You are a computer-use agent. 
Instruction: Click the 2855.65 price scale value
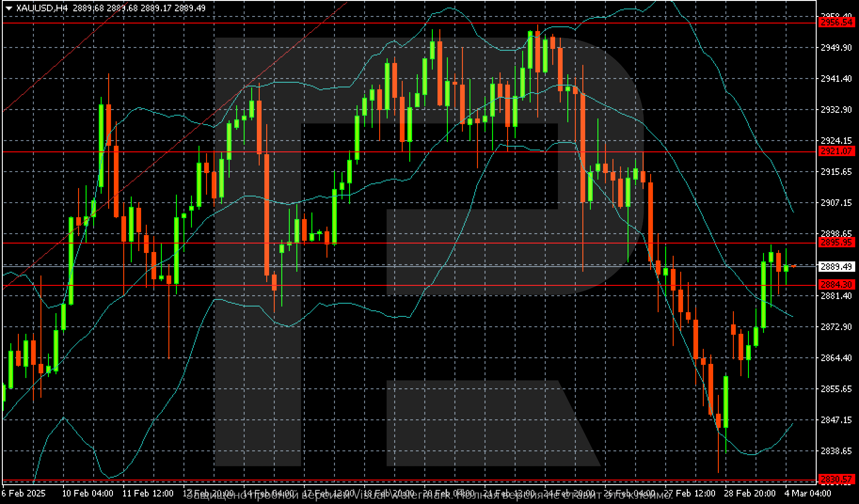click(836, 389)
